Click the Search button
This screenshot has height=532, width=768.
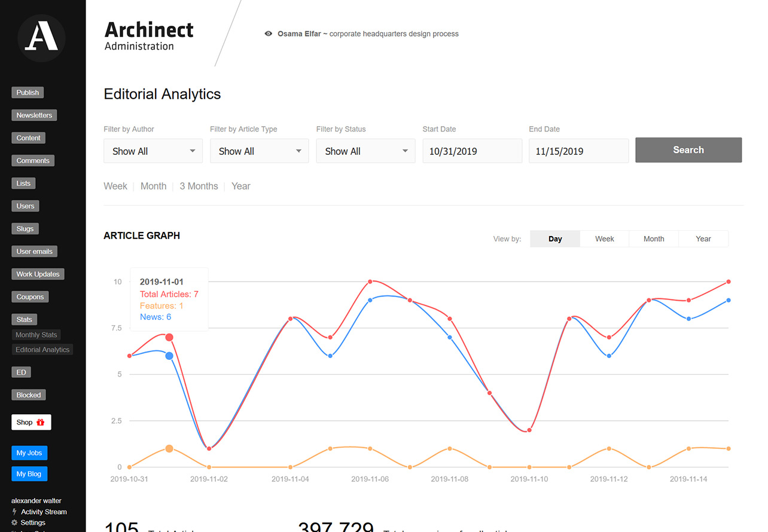pos(688,150)
